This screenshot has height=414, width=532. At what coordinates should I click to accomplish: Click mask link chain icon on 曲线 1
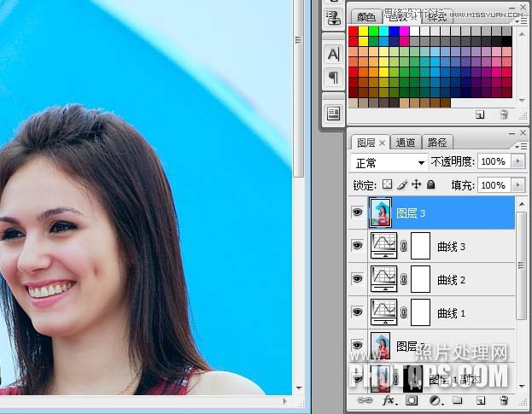coord(403,312)
